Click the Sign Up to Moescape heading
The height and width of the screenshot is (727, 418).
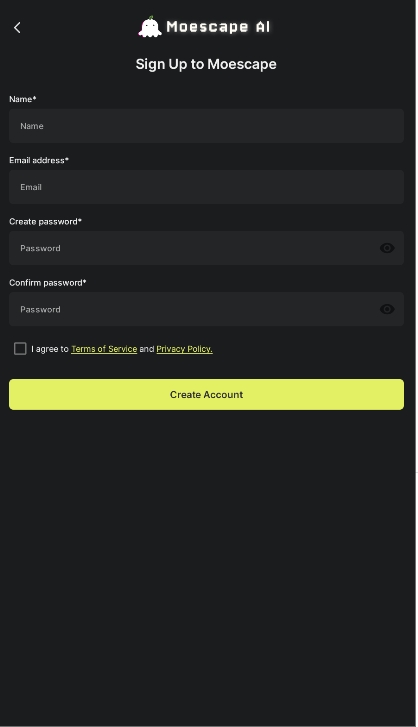206,64
